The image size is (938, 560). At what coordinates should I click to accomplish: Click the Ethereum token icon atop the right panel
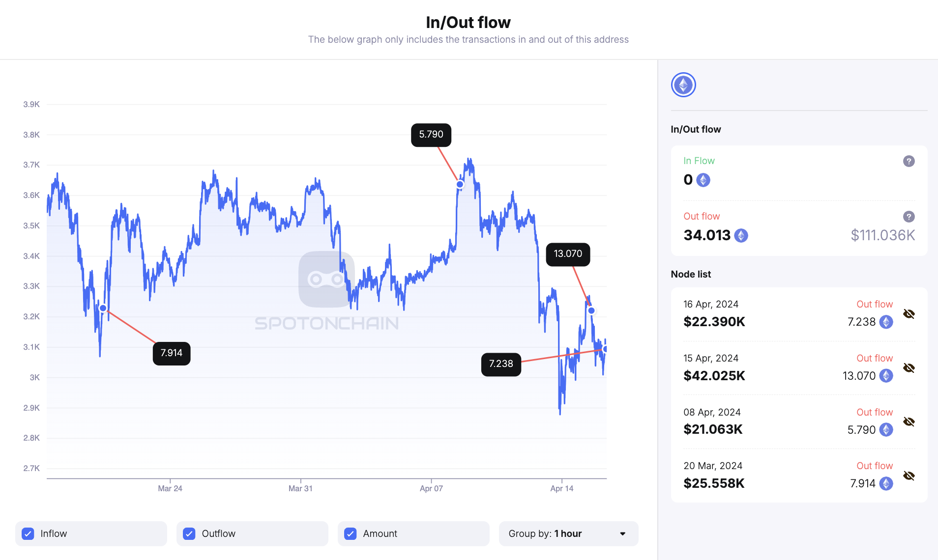[683, 84]
